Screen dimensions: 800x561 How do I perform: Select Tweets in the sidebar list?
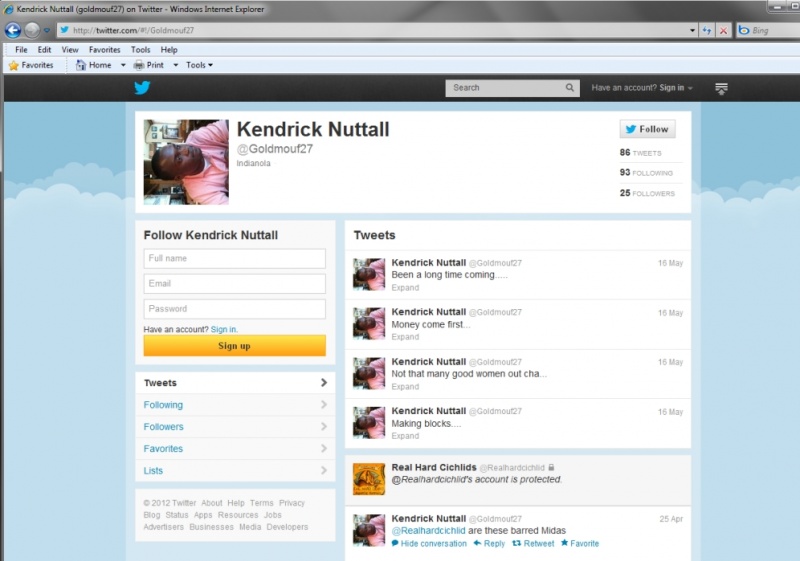pyautogui.click(x=235, y=383)
